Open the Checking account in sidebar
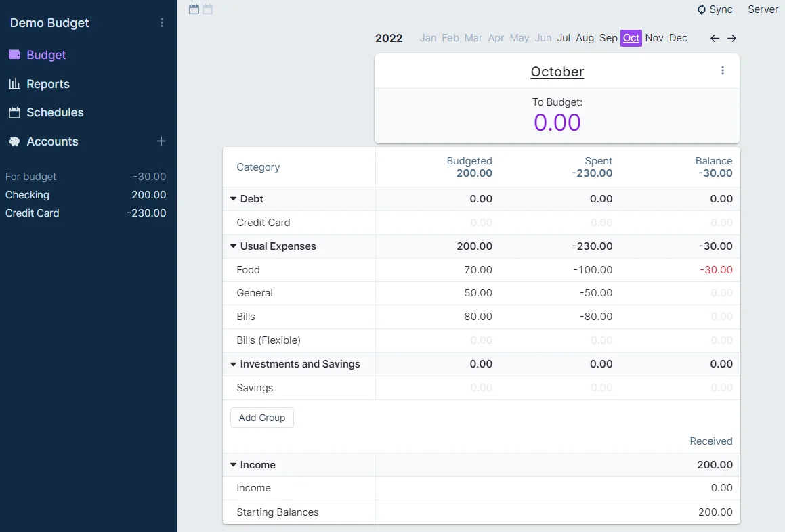Screen dimensions: 785x532 click(27, 195)
